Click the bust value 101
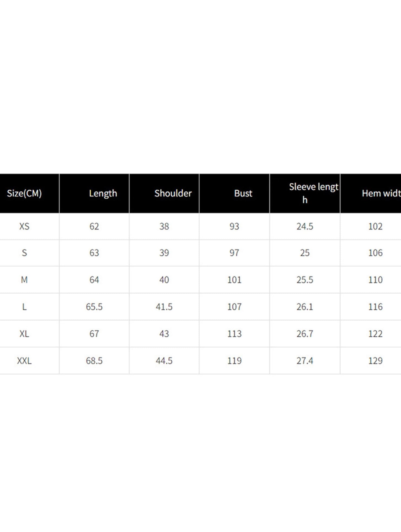Image resolution: width=401 pixels, height=532 pixels. (x=234, y=280)
